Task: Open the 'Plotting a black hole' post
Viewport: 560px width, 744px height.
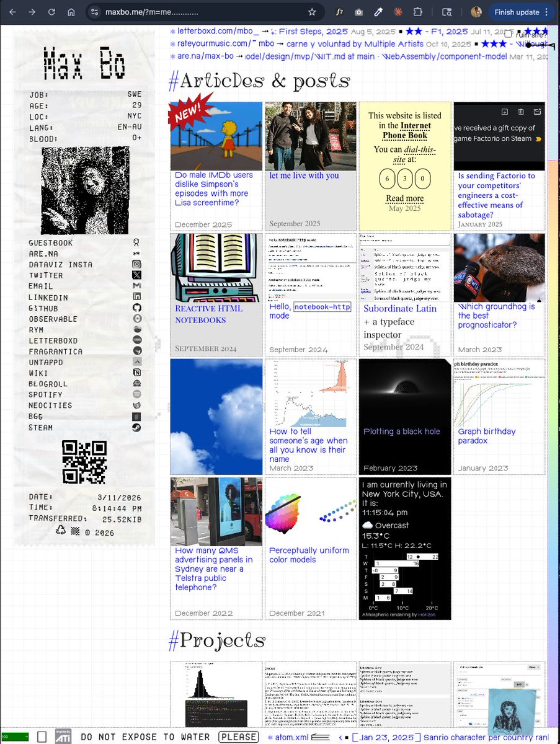Action: tap(402, 432)
